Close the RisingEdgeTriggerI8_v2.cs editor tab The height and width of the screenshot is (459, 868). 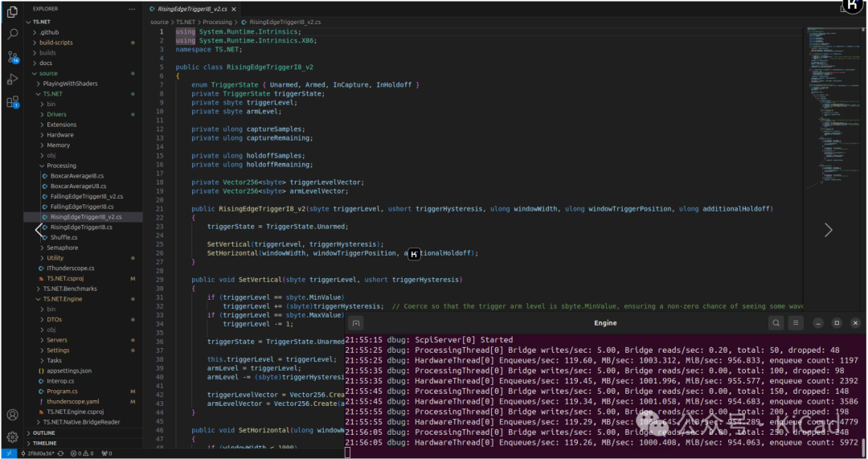[x=234, y=9]
